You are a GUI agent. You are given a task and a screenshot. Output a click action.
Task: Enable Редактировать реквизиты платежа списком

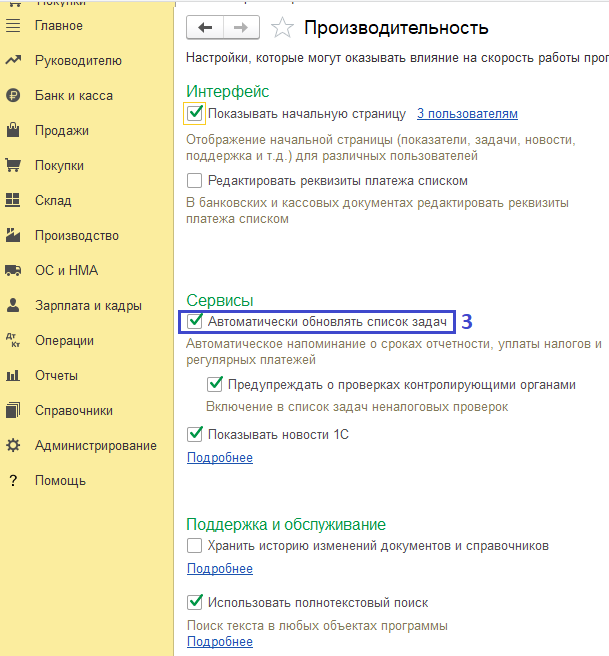coord(195,181)
